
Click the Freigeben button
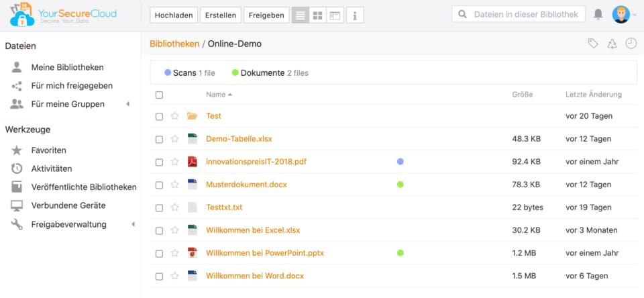pos(266,15)
